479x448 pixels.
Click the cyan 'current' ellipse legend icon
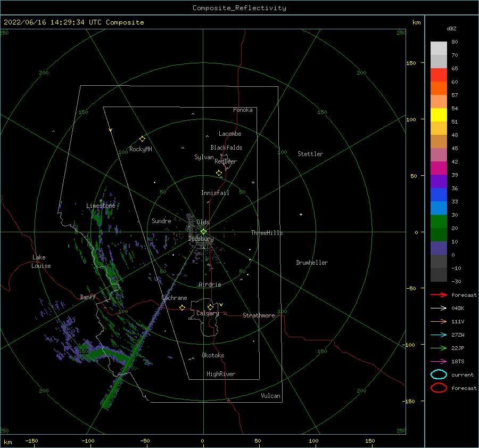(439, 374)
